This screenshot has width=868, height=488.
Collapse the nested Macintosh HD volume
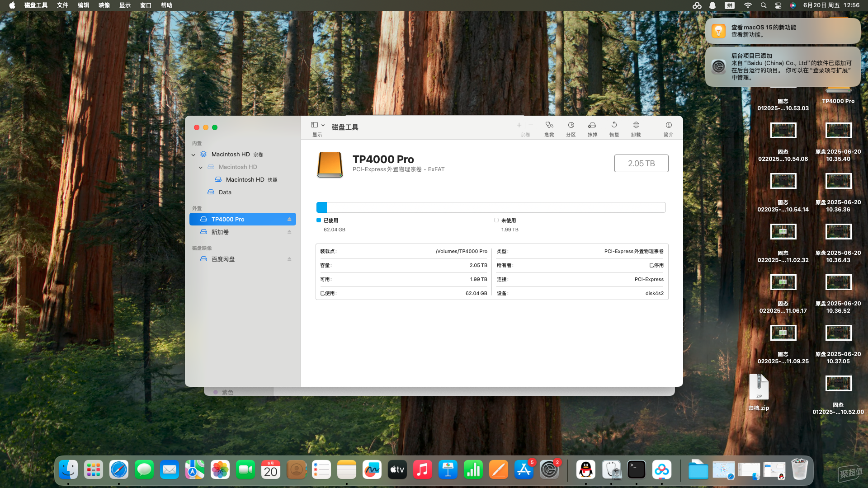pos(201,167)
